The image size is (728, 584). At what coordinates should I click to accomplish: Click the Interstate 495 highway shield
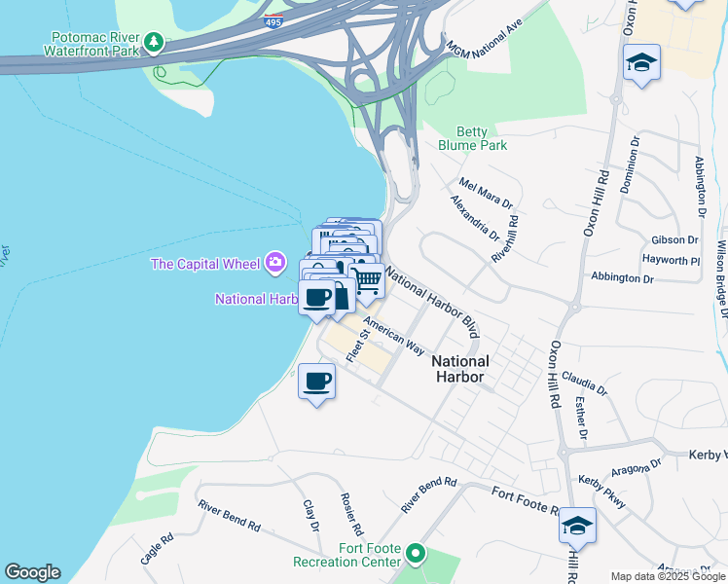point(273,21)
